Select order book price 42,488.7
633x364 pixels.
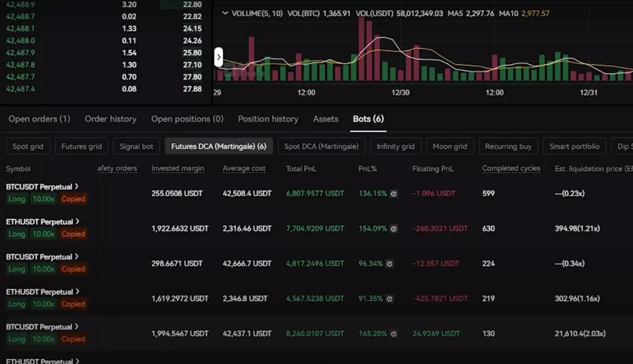tap(21, 16)
